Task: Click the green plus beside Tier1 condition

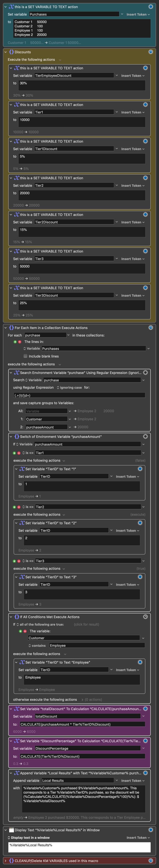Action: [14, 453]
